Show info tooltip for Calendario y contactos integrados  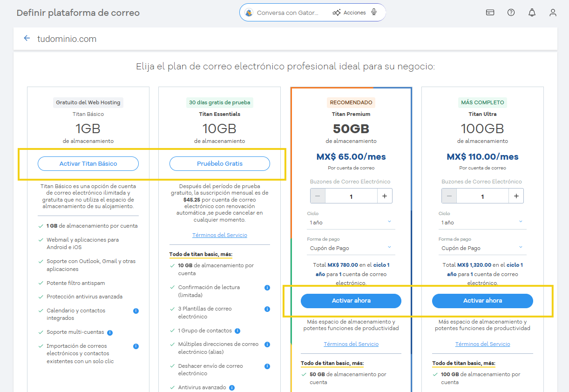pyautogui.click(x=136, y=311)
